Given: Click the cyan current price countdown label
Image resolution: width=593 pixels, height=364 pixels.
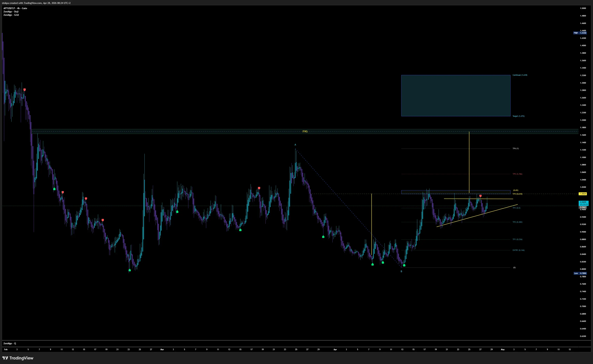Looking at the screenshot, I should 584,203.
